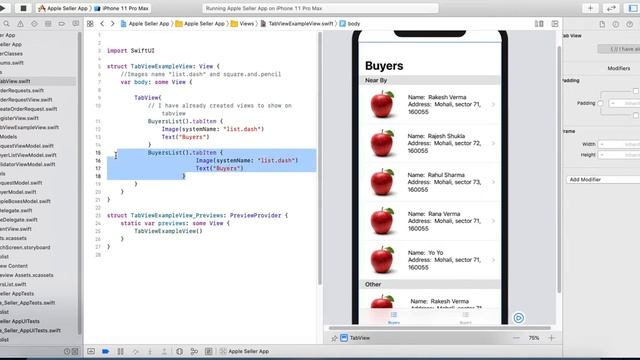The width and height of the screenshot is (640, 360).
Task: Open the Breakpoint navigator icon
Action: tap(62, 24)
